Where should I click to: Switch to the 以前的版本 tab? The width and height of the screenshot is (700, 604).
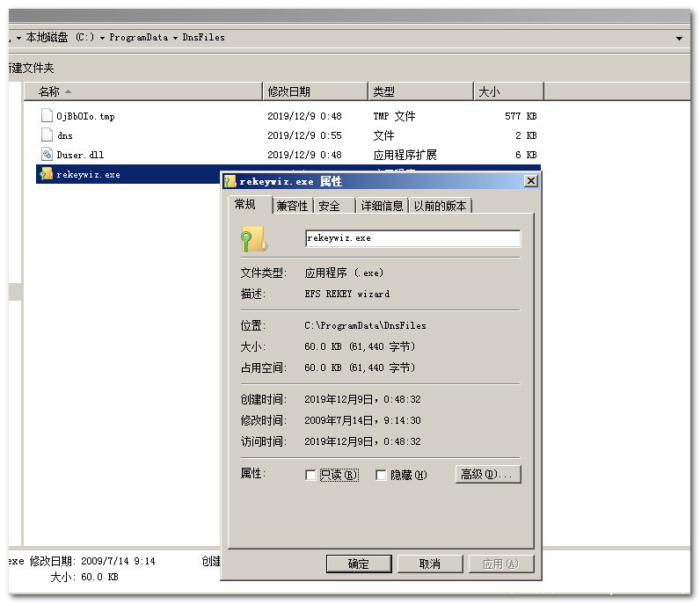441,206
